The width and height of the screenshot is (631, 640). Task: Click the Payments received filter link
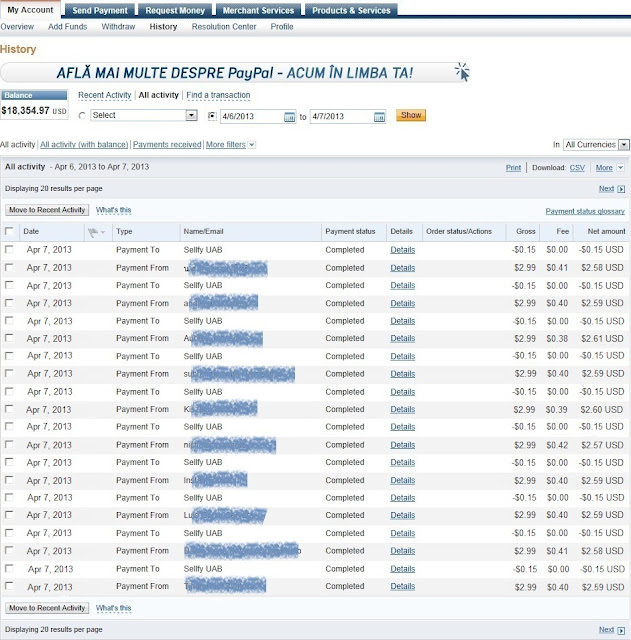pyautogui.click(x=167, y=144)
